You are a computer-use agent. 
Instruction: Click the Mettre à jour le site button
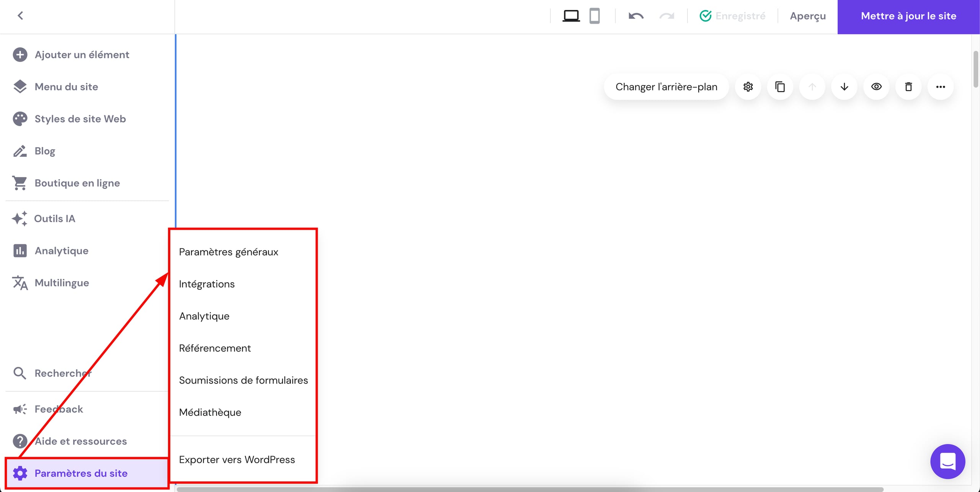(x=908, y=16)
